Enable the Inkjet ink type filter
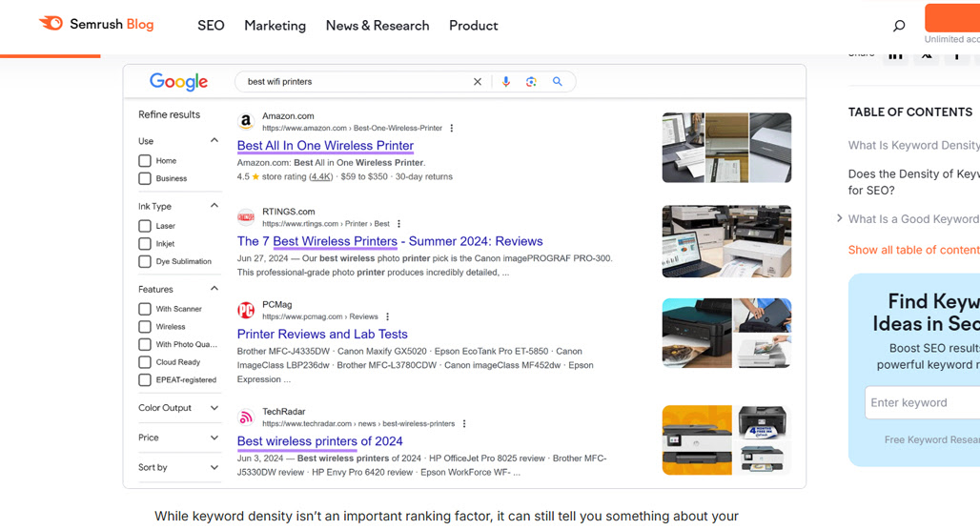This screenshot has height=530, width=980. pos(145,244)
